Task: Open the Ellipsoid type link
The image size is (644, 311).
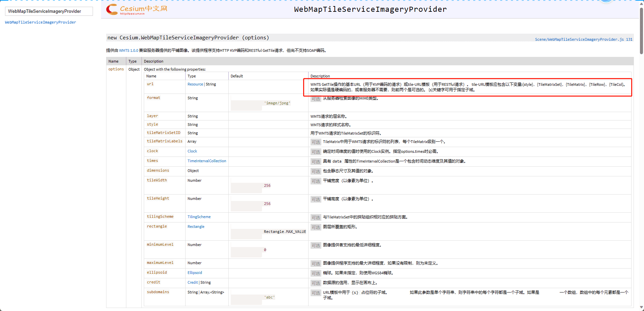Action: (x=195, y=273)
